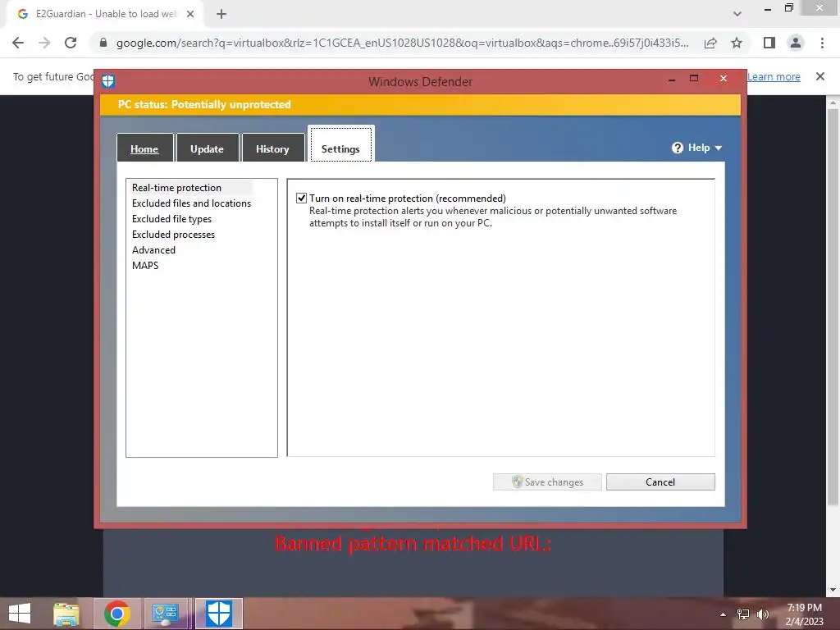Screen dimensions: 840x630
Task: Open the Chrome profile avatar
Action: (x=796, y=43)
